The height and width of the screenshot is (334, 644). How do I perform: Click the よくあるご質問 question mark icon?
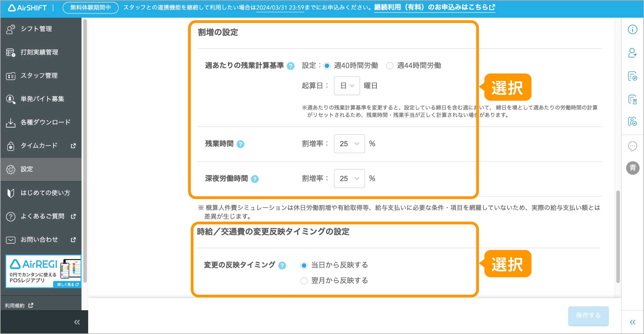click(x=11, y=216)
